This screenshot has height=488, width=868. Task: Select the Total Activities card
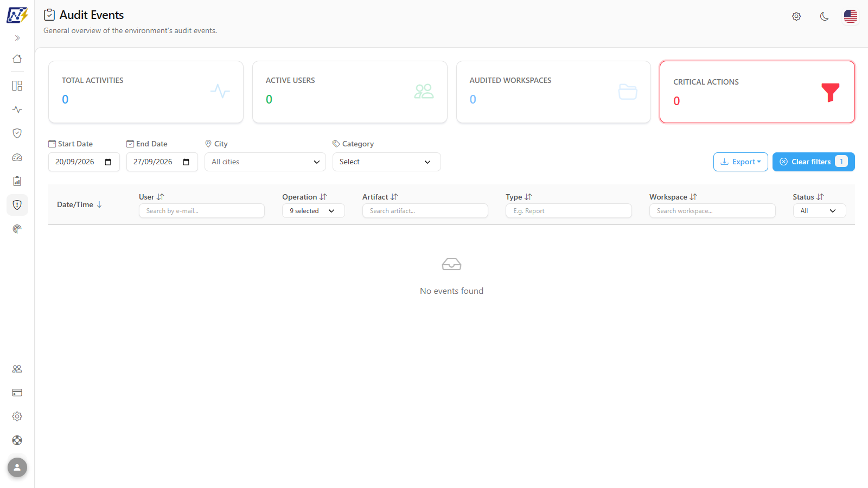[x=146, y=92]
